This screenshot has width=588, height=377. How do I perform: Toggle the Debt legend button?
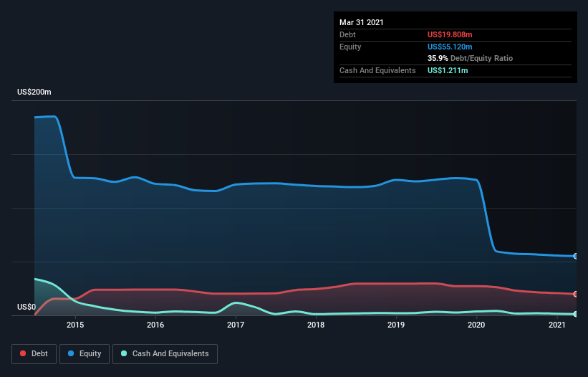pyautogui.click(x=34, y=354)
